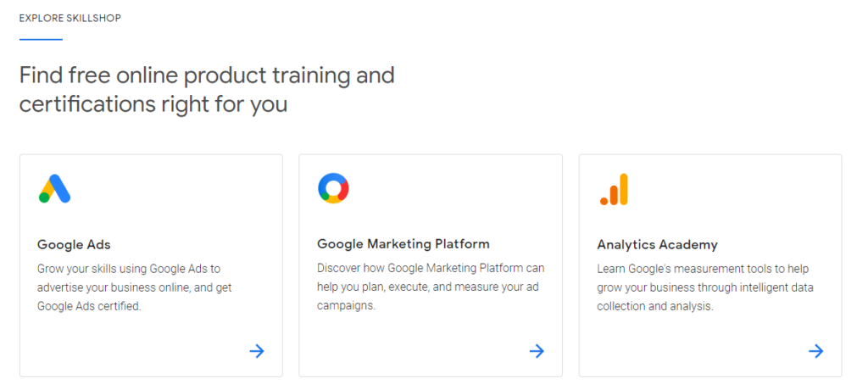Click the Analytics Academy bar chart logo
This screenshot has height=390, width=868.
click(614, 189)
